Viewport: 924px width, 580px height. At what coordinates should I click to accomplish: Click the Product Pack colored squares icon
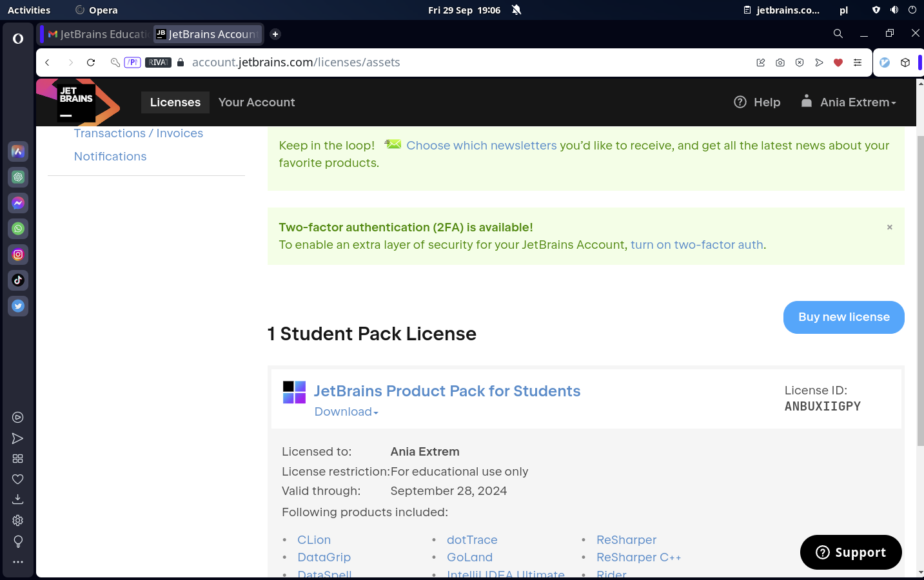[x=295, y=392]
